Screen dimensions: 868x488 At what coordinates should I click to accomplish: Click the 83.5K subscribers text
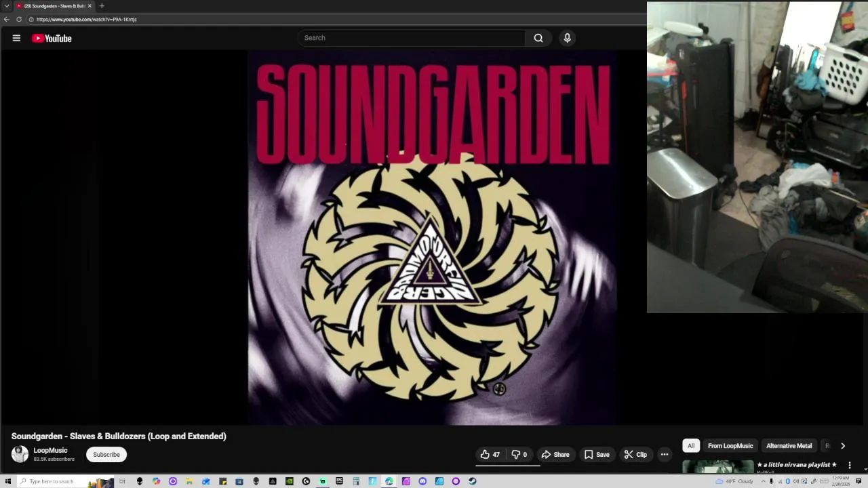coord(54,459)
